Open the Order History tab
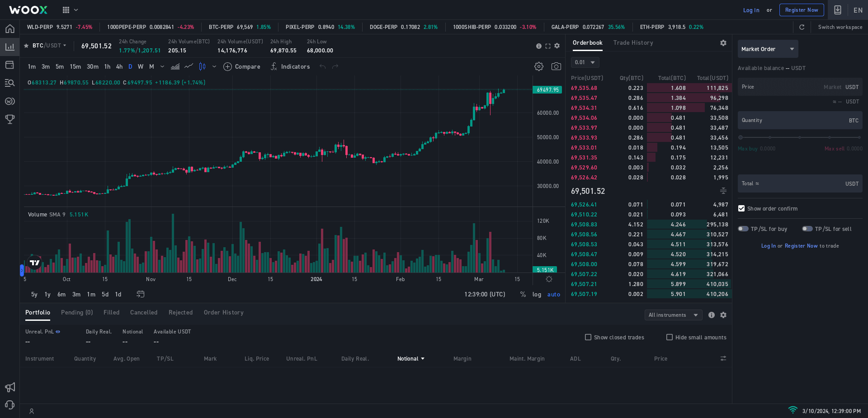Viewport: 868px width, 418px height. (223, 312)
